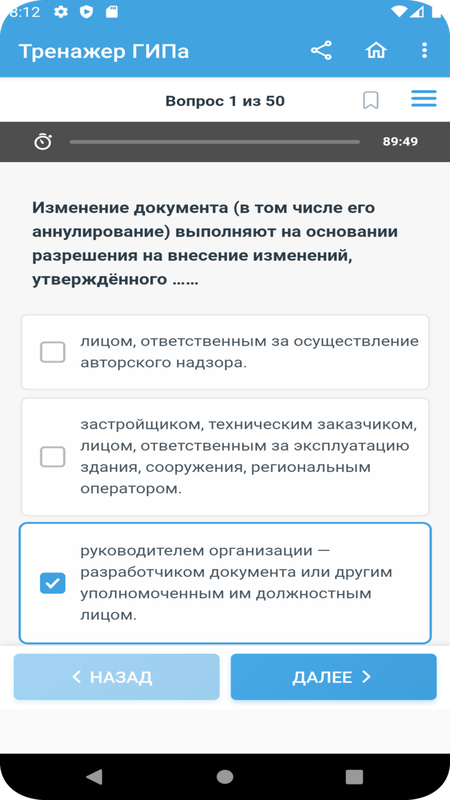Select the "региональным оператором" answer card
The height and width of the screenshot is (800, 450).
click(x=225, y=457)
